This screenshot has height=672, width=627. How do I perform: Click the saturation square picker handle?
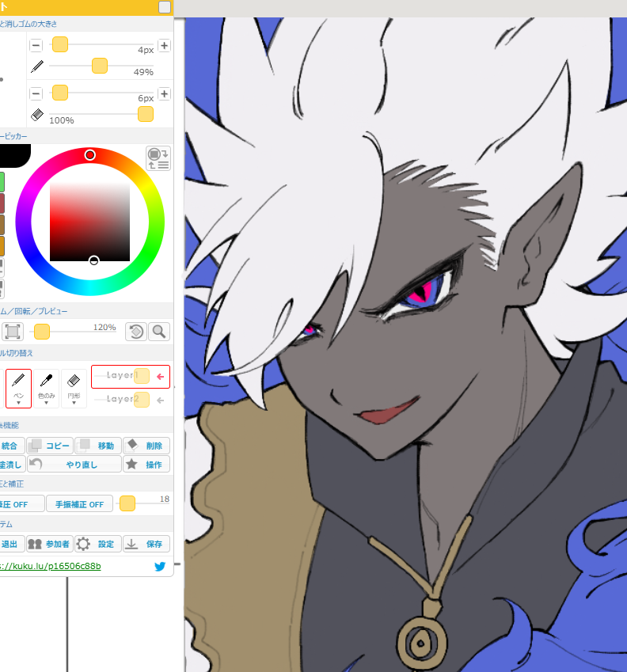pos(94,260)
